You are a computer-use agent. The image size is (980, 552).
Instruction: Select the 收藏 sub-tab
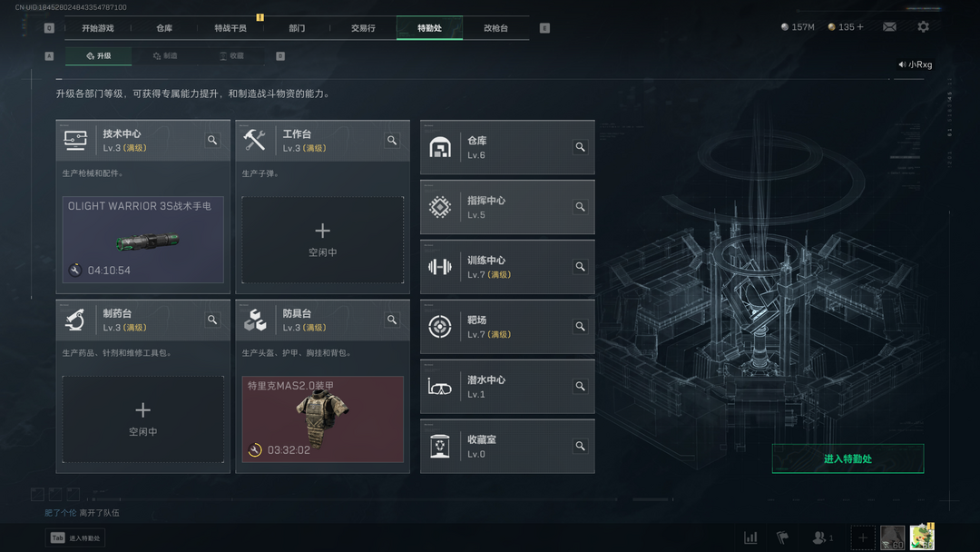point(231,55)
